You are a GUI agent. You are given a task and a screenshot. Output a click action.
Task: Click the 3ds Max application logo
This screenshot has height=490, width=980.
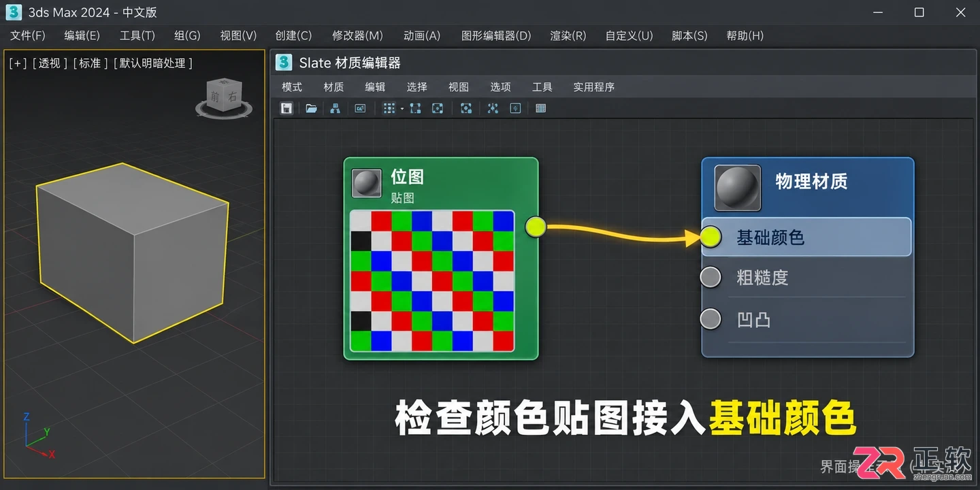tap(13, 12)
